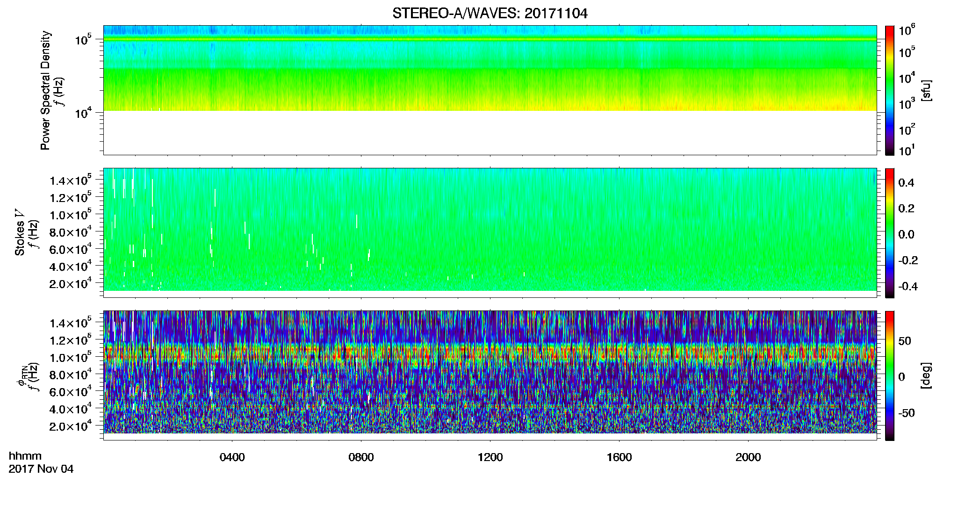This screenshot has width=980, height=505.
Task: Click the 0400 time tick label
Action: tap(232, 457)
